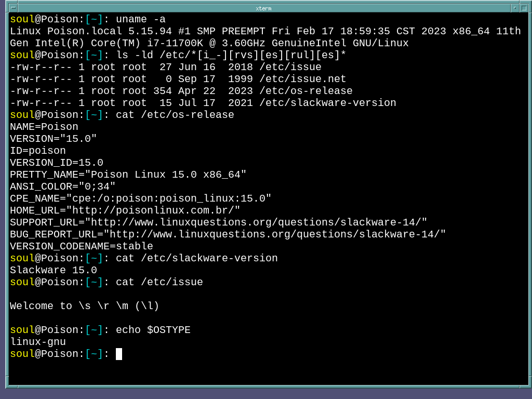Click the 'cat /etc/slackware-version' command
The image size is (532, 399).
tap(196, 258)
